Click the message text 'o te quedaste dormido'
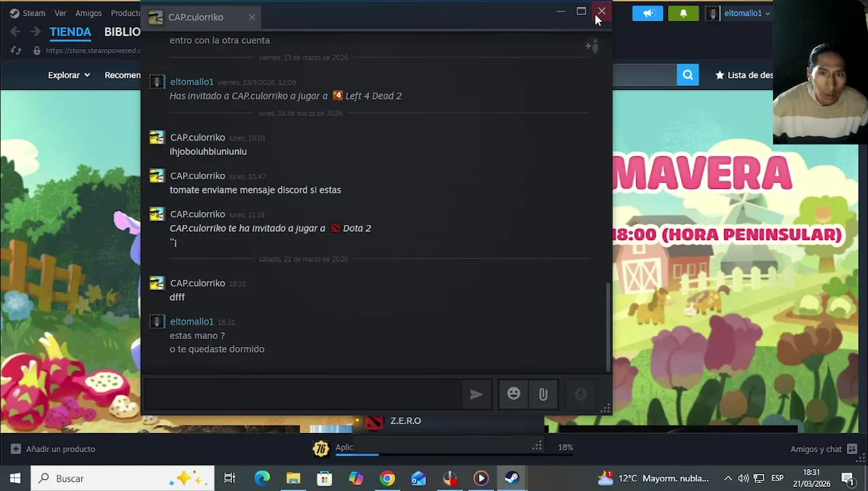Screen dimensions: 868x491 (x=217, y=349)
